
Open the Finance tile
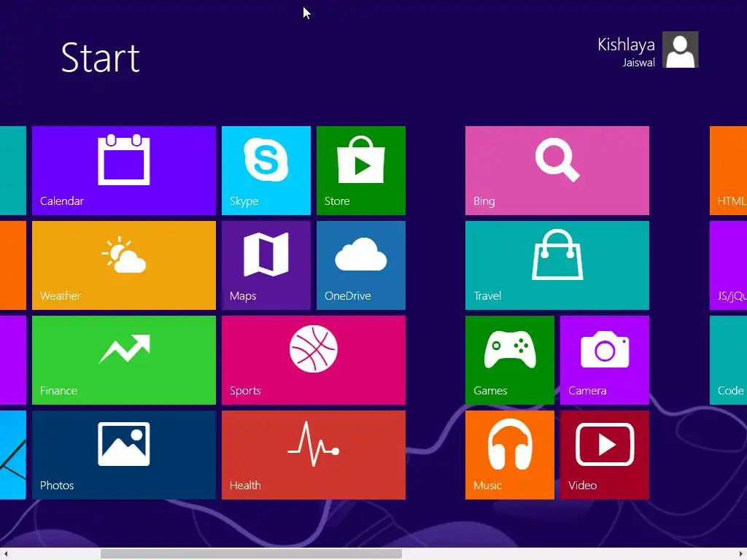pyautogui.click(x=124, y=360)
